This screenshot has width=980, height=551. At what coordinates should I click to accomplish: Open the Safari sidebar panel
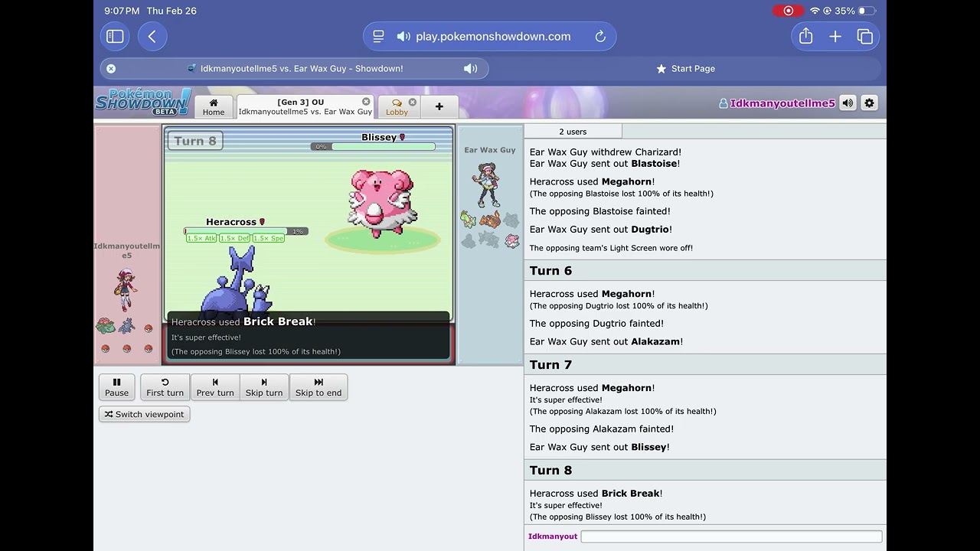click(x=115, y=36)
